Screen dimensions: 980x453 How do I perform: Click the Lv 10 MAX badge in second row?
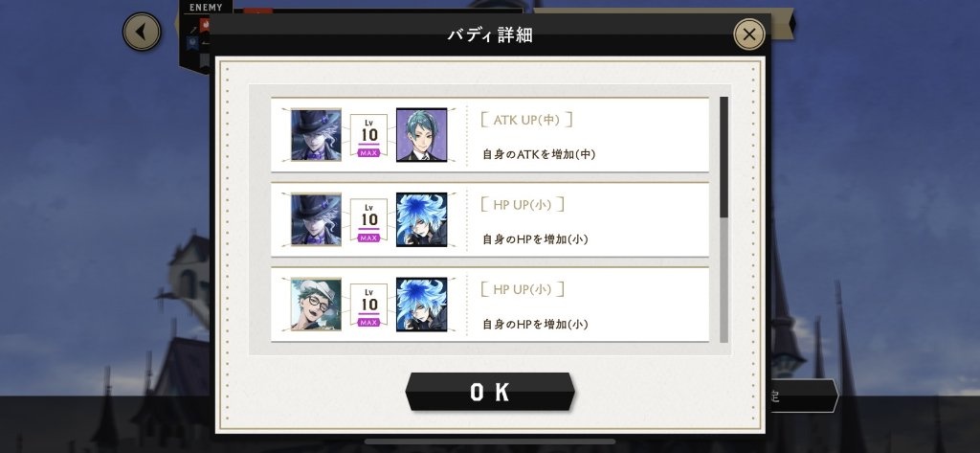(x=368, y=220)
